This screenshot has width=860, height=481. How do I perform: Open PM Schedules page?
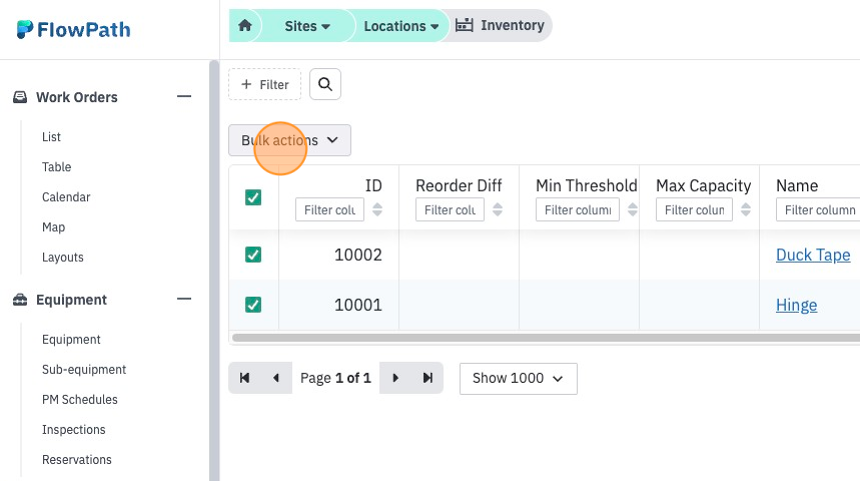[80, 399]
